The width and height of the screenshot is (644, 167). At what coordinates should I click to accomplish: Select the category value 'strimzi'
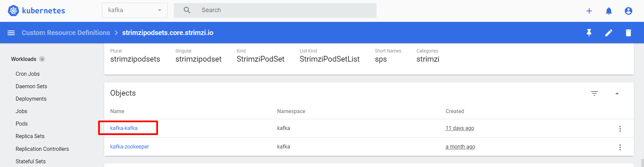coord(428,59)
